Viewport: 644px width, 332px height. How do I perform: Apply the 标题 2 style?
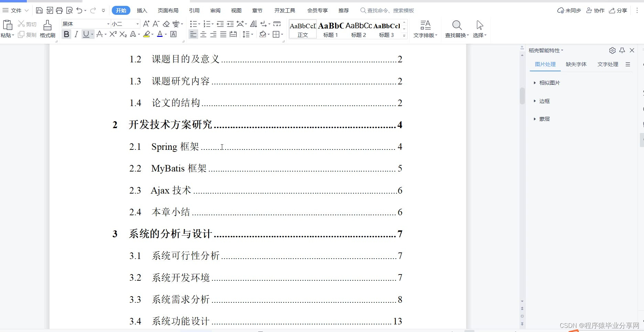tap(358, 29)
